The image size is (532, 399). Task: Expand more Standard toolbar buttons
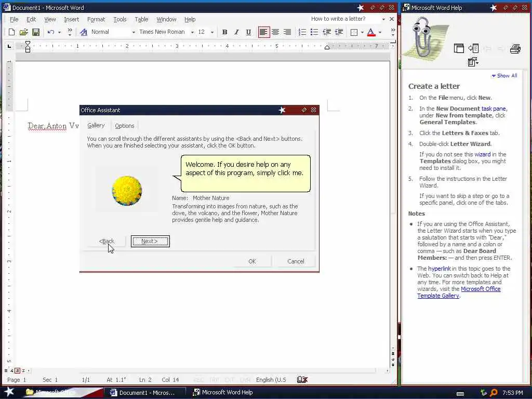coord(70,32)
